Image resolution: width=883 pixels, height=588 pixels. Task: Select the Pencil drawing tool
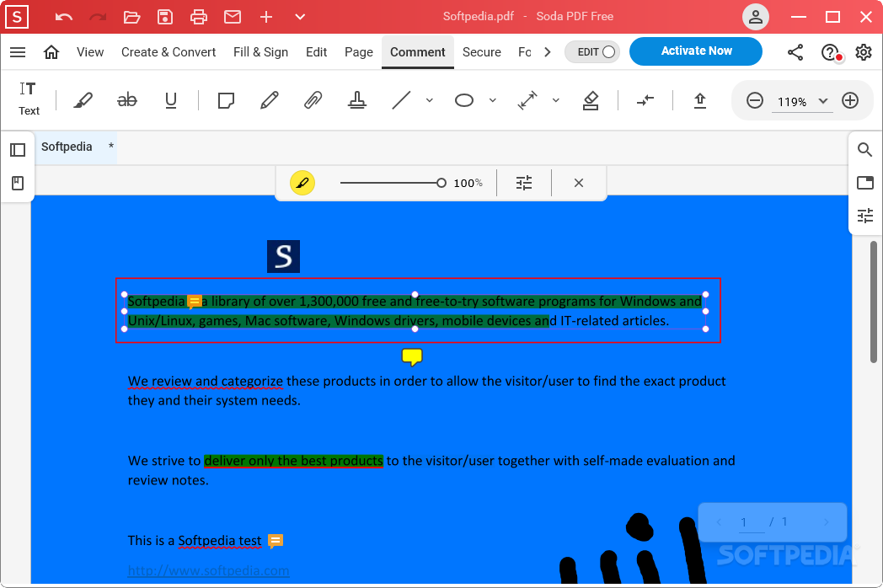pyautogui.click(x=269, y=101)
